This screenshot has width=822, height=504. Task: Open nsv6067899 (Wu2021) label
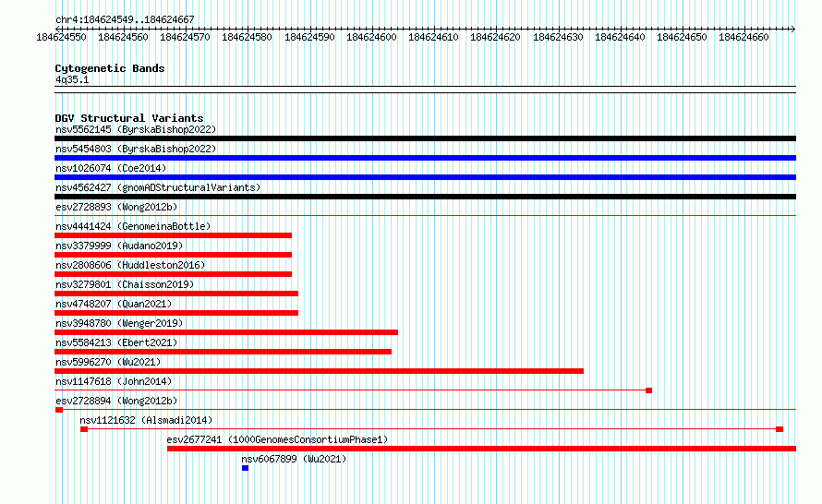(294, 459)
